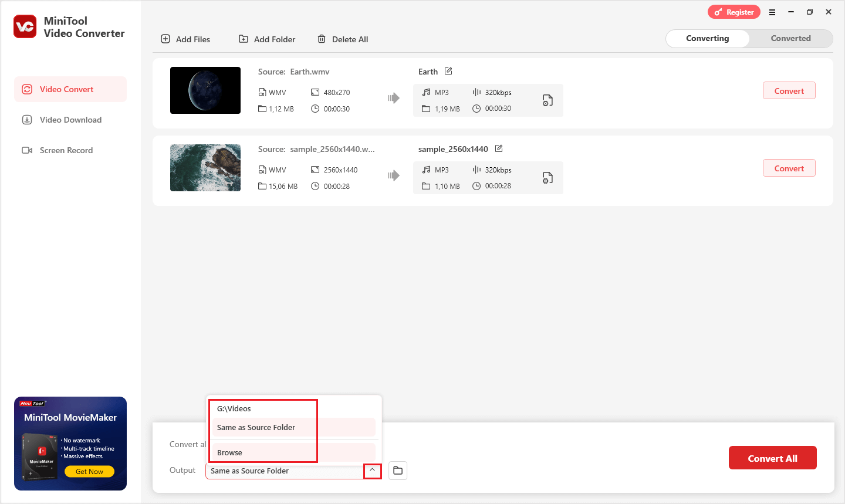The image size is (845, 504).
Task: Click sample output duration 00:00:28
Action: coord(498,186)
